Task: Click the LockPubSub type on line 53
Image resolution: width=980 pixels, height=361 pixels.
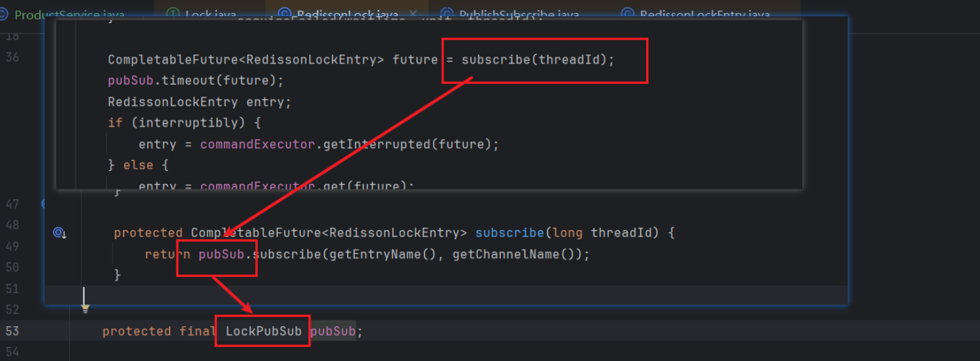Action: 263,331
